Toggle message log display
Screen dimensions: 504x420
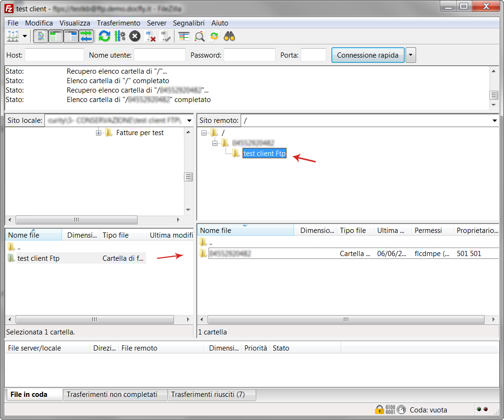pos(41,36)
